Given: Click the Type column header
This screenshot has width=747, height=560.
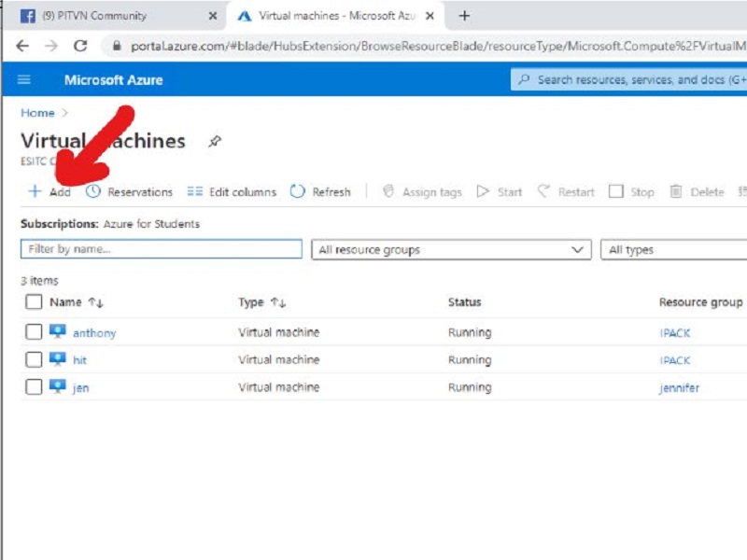Looking at the screenshot, I should 251,301.
